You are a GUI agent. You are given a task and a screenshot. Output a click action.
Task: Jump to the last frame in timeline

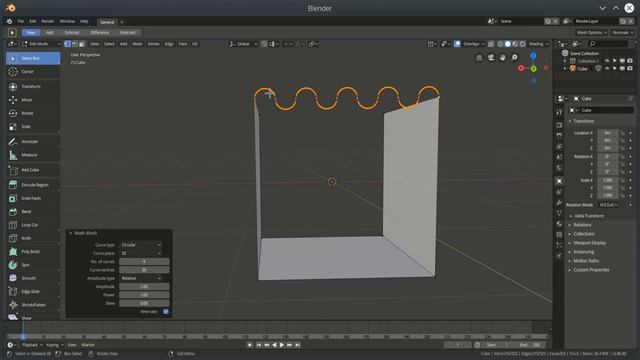point(298,345)
